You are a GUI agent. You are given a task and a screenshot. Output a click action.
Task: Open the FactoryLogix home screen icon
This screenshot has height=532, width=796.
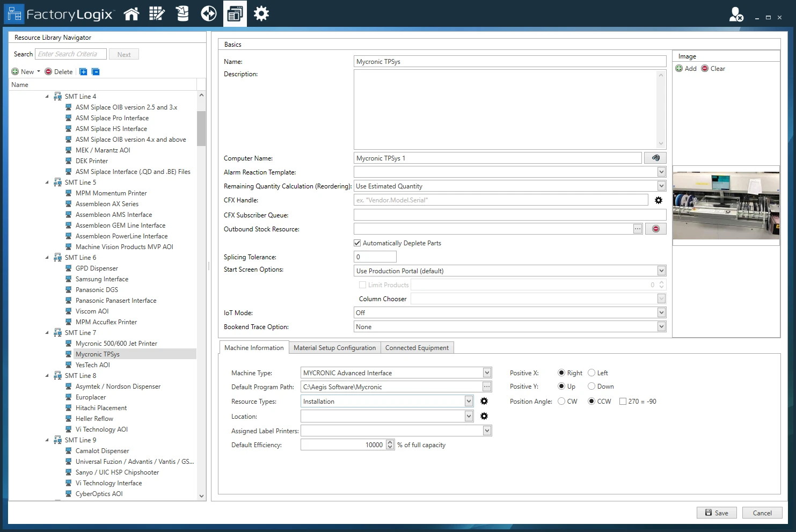(x=132, y=13)
